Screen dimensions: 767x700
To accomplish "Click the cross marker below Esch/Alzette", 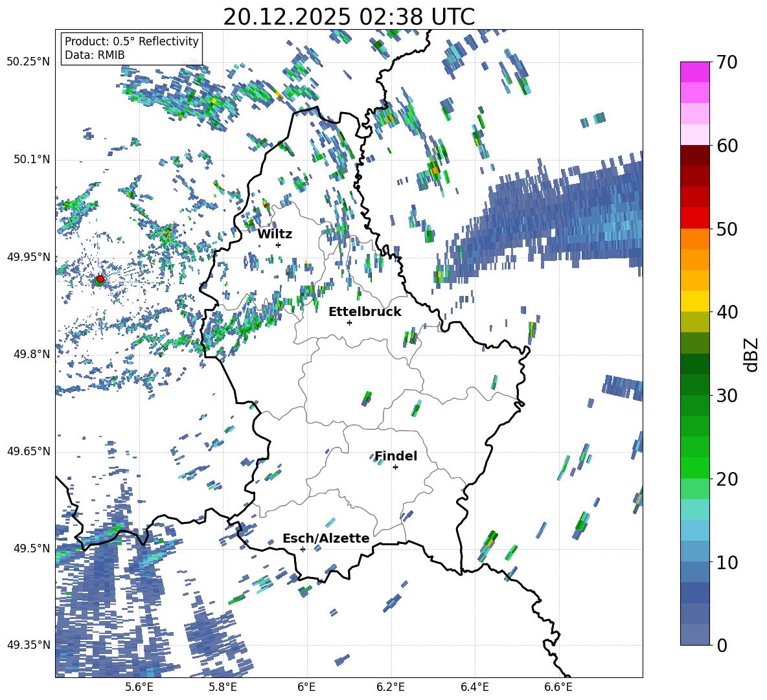I will 303,549.
